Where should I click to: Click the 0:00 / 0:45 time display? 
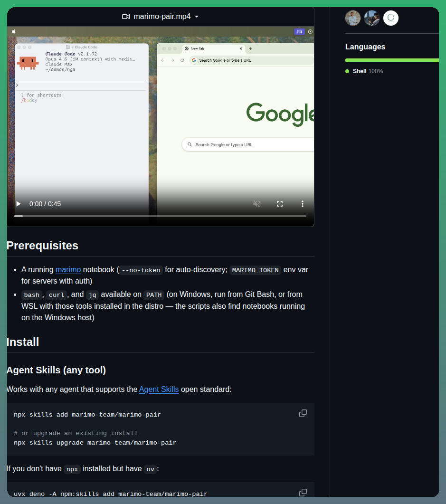45,204
